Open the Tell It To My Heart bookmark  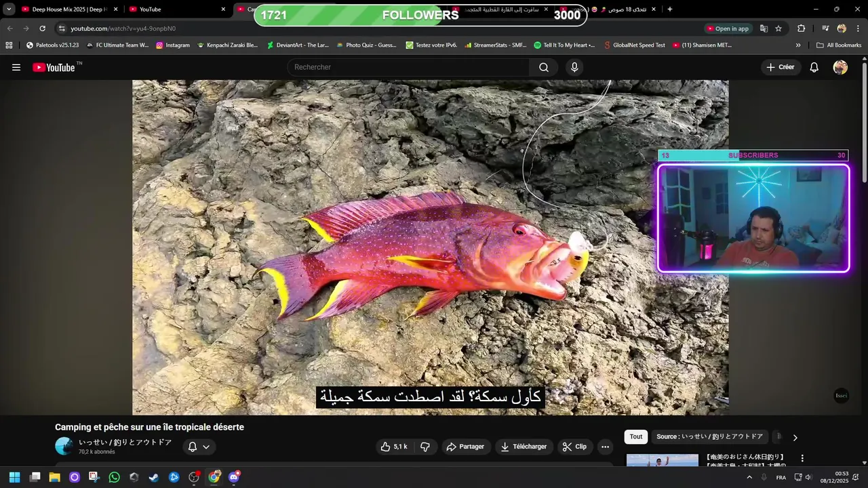tap(564, 45)
